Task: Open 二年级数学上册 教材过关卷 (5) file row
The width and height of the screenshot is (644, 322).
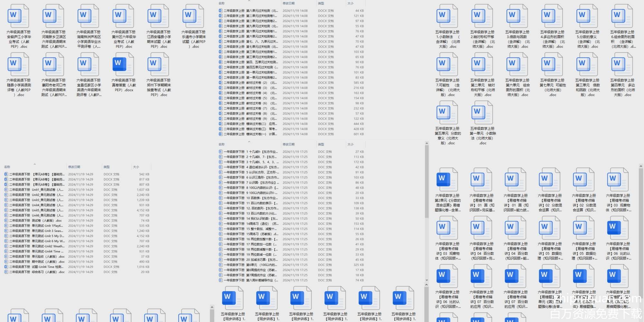Action: coord(261,98)
